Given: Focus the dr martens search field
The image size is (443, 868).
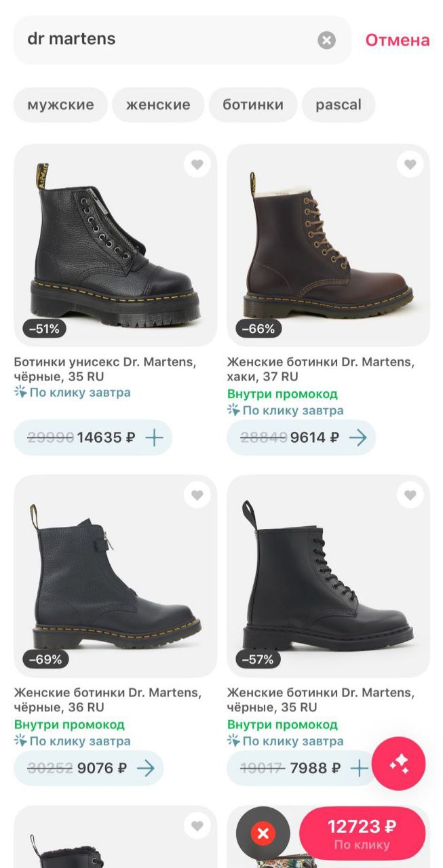Looking at the screenshot, I should point(163,39).
